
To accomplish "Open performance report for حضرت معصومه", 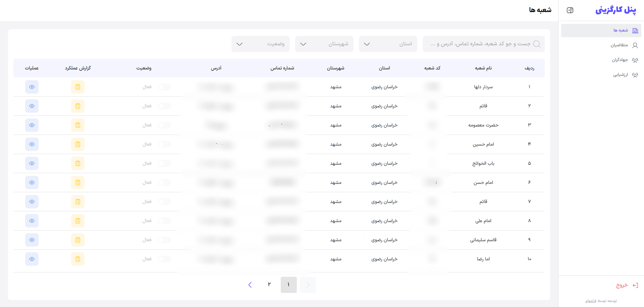I will click(x=78, y=125).
